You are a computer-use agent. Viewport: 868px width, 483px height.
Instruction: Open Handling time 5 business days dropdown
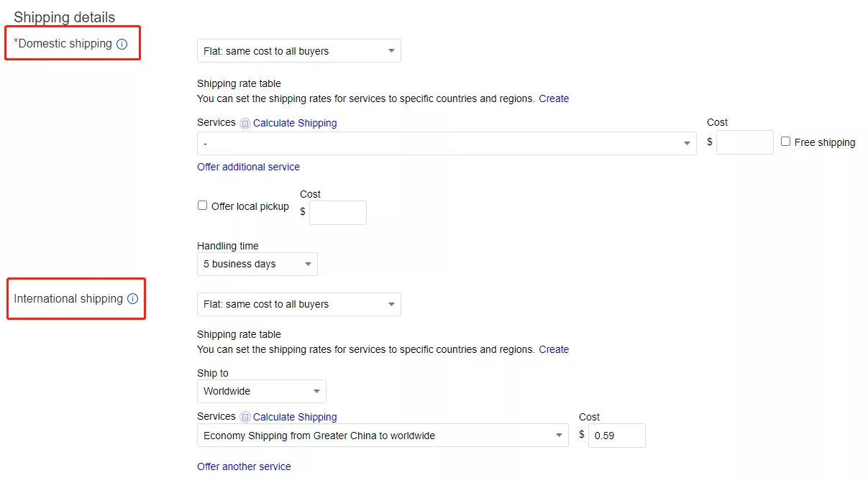point(257,264)
